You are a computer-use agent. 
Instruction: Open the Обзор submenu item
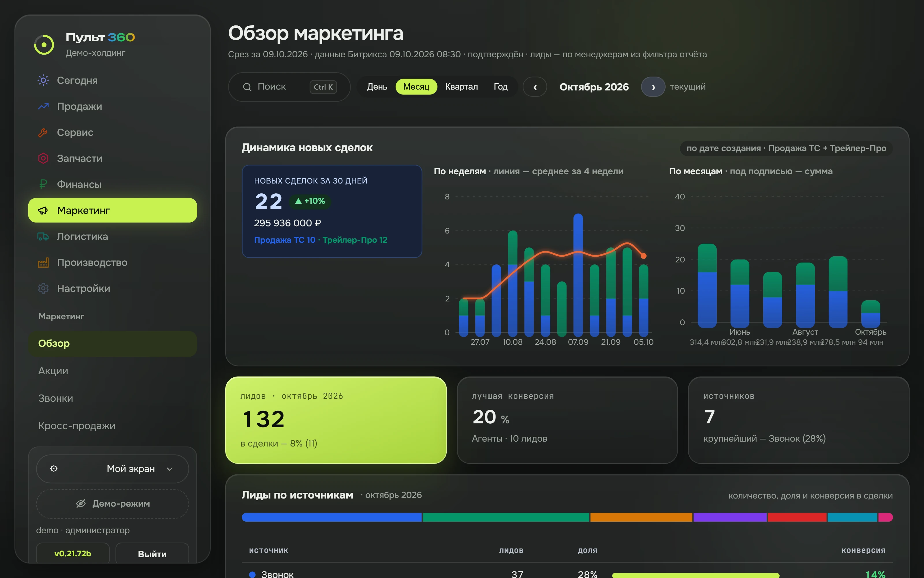click(x=113, y=344)
